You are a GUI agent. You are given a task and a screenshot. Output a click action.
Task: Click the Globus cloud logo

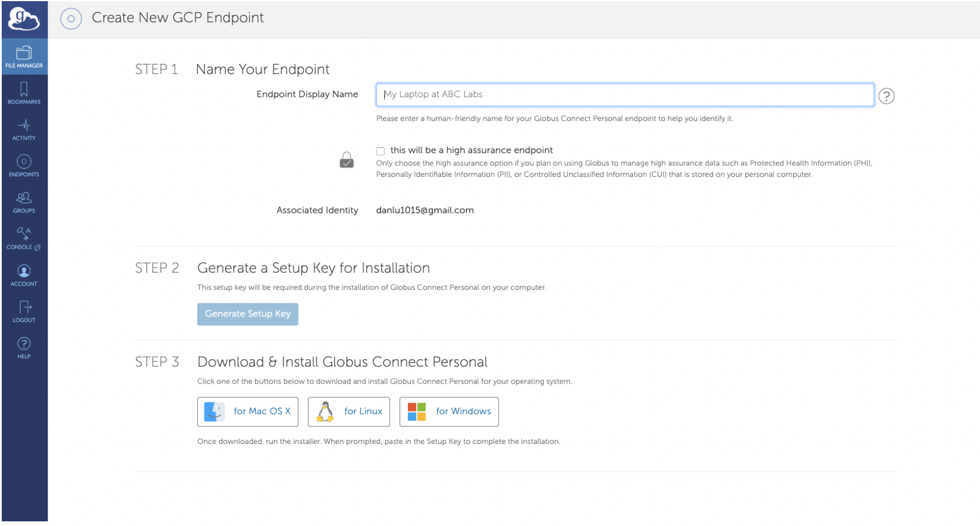pos(24,19)
